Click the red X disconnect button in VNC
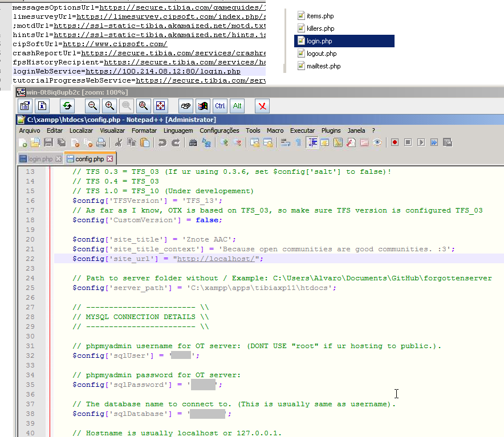Viewport: 504px width, 437px height. (262, 106)
